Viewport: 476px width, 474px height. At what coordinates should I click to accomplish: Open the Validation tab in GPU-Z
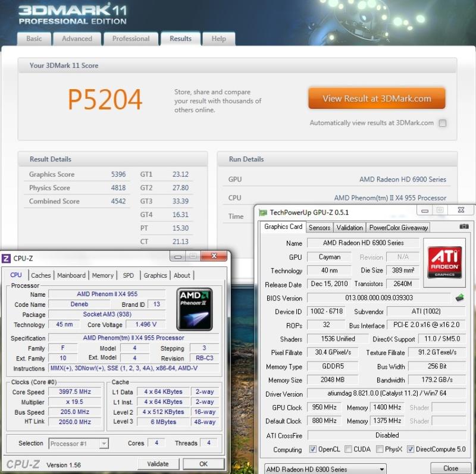(x=350, y=228)
